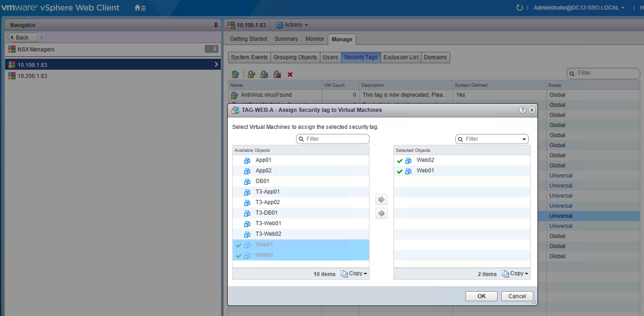Click the detach security tag icon
Viewport: 644px width, 316px height.
tap(277, 75)
